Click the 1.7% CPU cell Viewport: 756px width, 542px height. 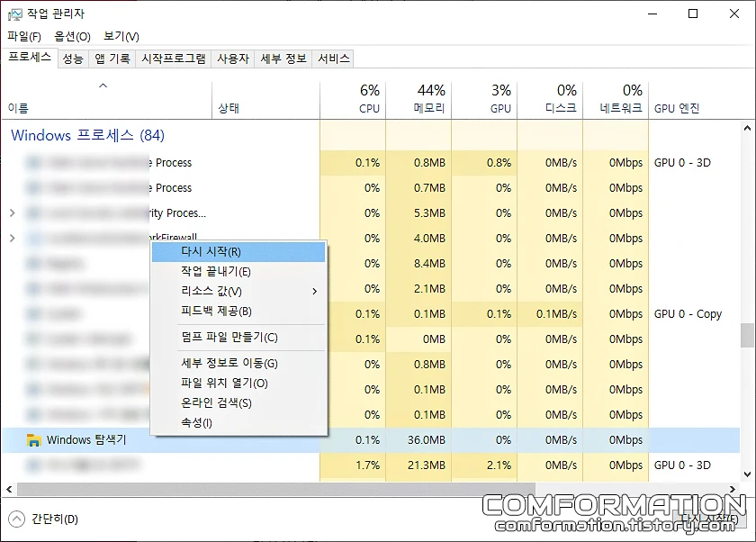point(353,465)
